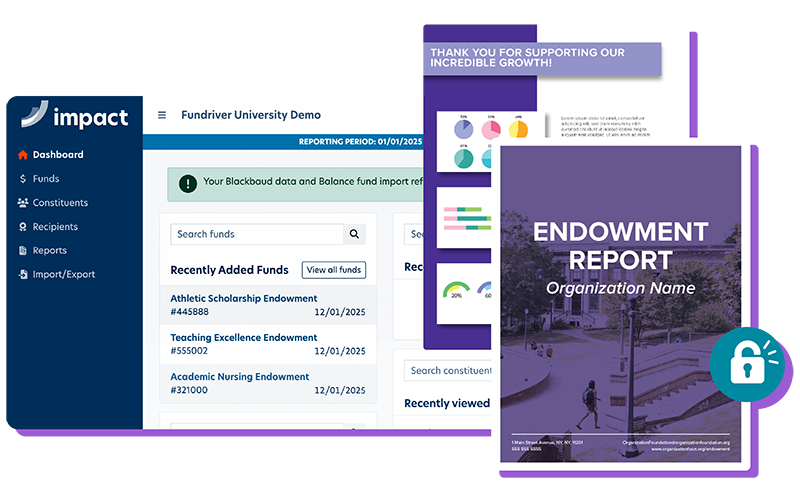Open the Endowment Report cover thumbnail

point(620,300)
